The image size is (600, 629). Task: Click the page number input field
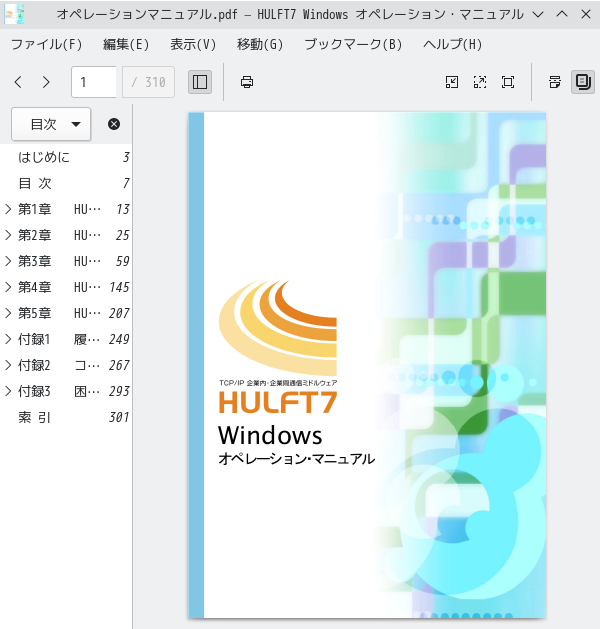[x=94, y=82]
